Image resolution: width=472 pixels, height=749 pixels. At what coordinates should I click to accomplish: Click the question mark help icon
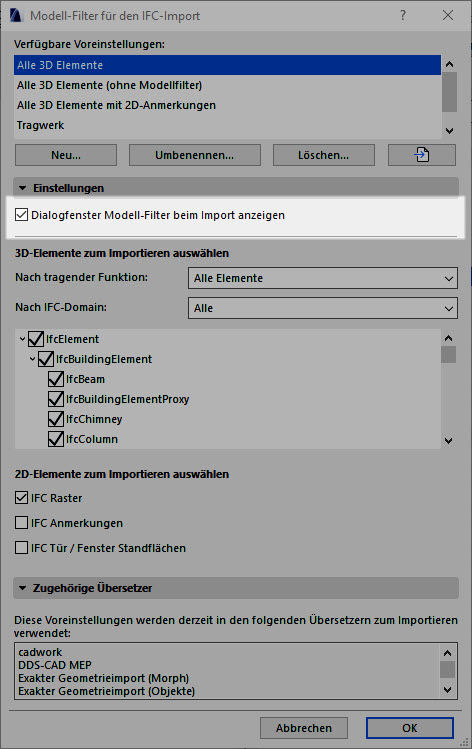[403, 15]
